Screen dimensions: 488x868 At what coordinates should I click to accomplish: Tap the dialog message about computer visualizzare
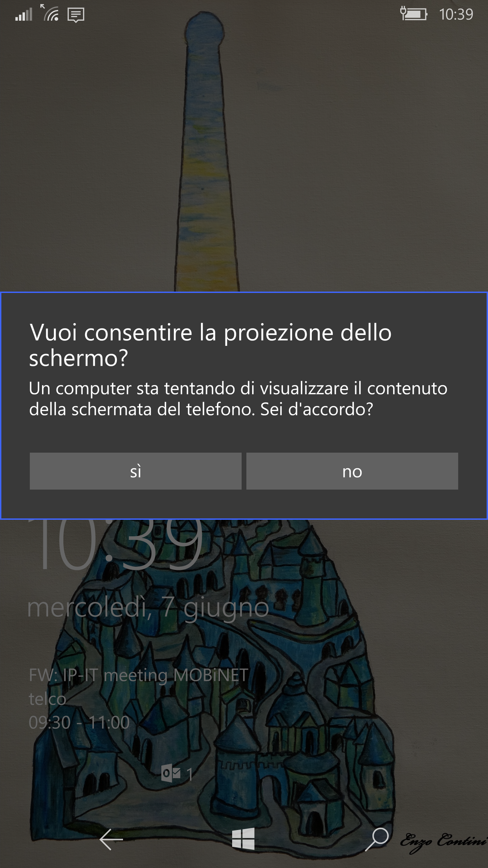238,399
